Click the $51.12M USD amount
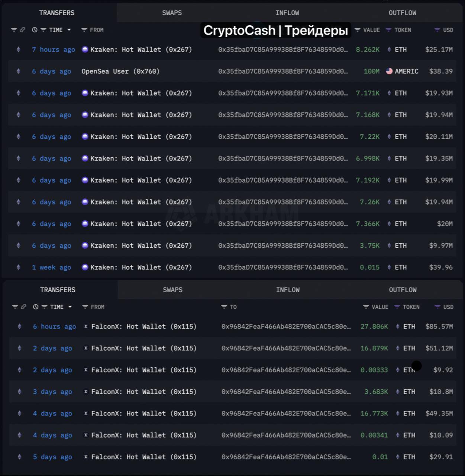465x476 pixels. (x=439, y=348)
